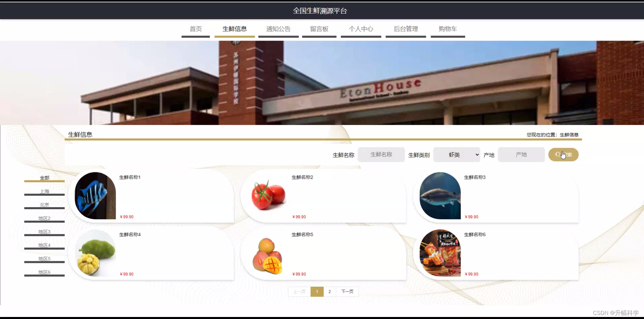
Task: Switch to the 通知公告 tab
Action: pyautogui.click(x=278, y=29)
